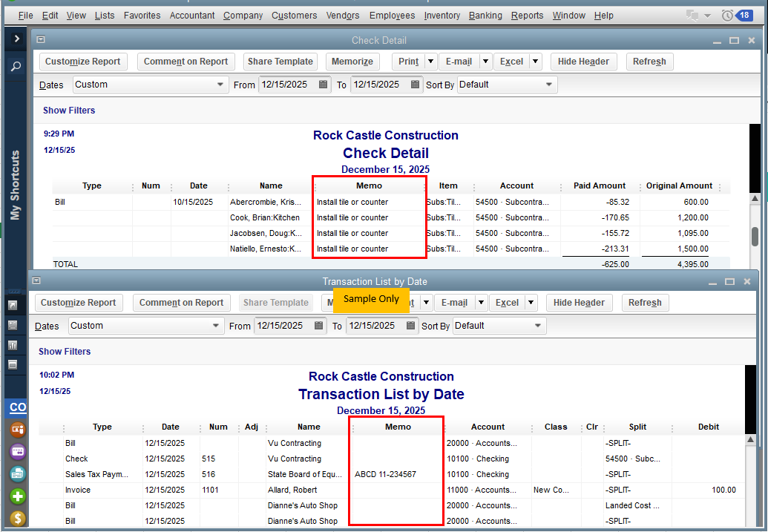Open View Balances calculator icon in sidebar
The width and height of the screenshot is (768, 532).
[x=13, y=325]
